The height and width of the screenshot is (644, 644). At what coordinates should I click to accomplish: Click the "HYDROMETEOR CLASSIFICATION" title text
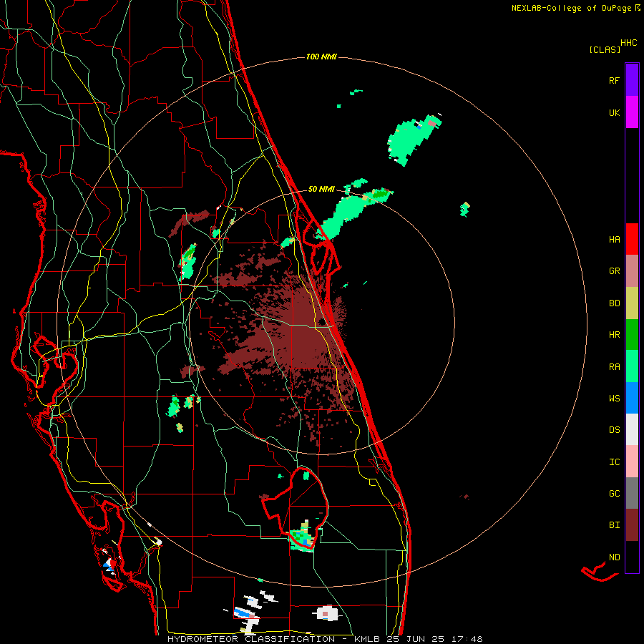(251, 639)
